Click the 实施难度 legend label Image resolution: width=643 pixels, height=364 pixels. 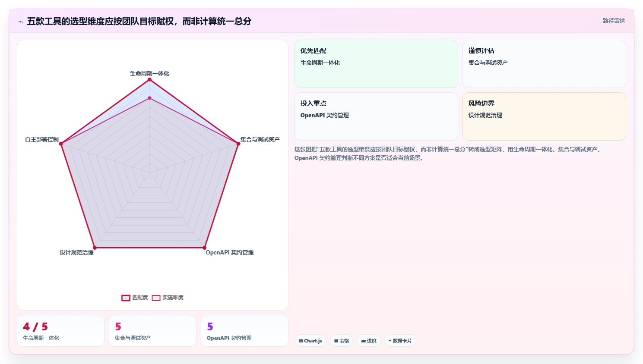(x=173, y=298)
